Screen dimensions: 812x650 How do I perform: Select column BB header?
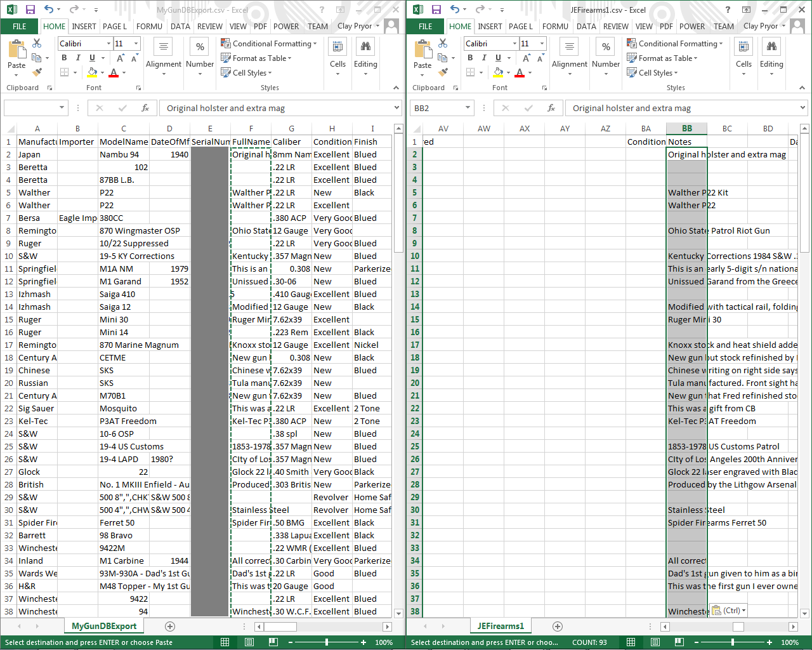tap(686, 128)
